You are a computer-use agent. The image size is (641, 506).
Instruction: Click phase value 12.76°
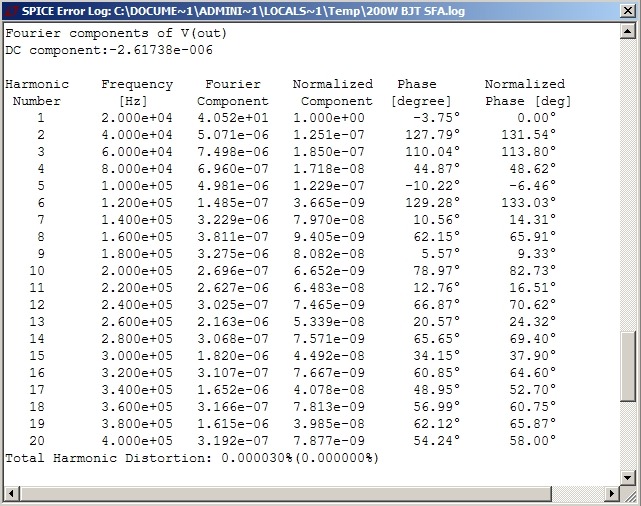pos(437,288)
